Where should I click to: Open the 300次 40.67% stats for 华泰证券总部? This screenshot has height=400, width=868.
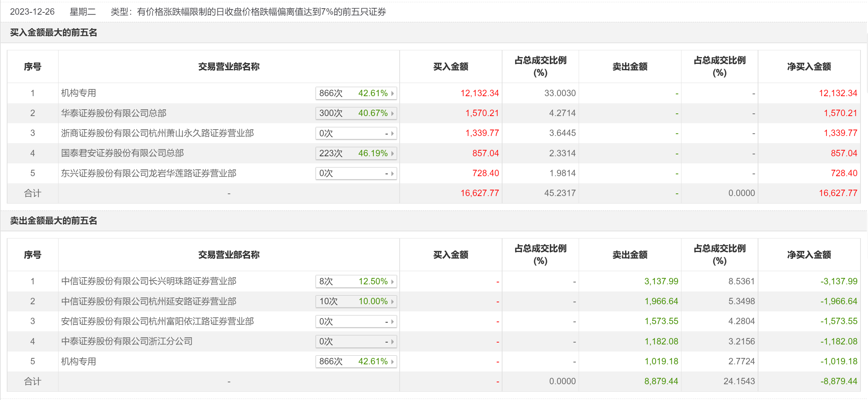tap(356, 113)
